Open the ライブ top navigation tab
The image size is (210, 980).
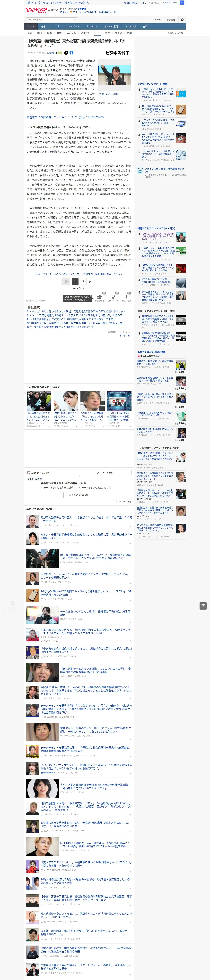(56, 27)
